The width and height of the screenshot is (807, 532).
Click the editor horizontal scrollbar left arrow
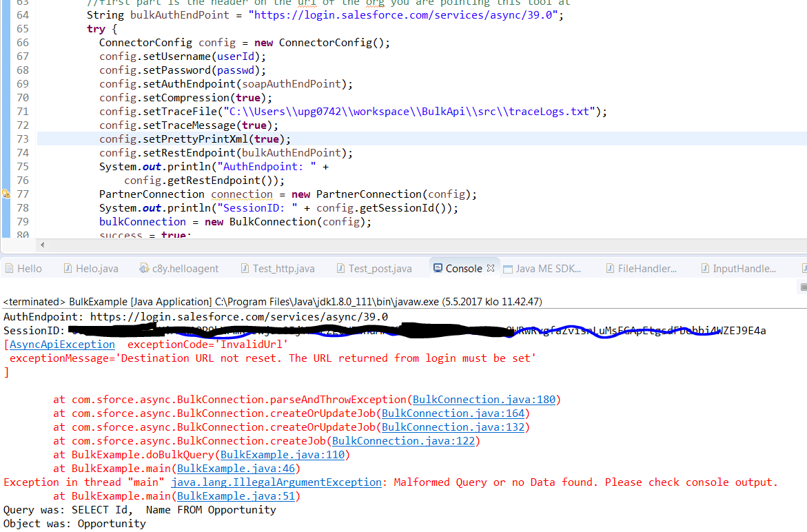pos(42,245)
